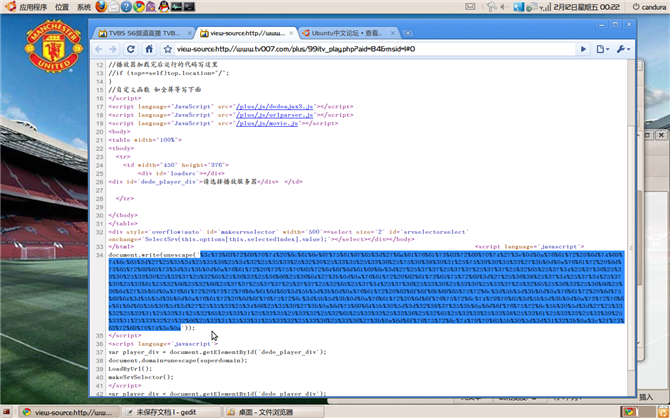Close the background window on the right
Screen dimensions: 670x418
pos(661,135)
